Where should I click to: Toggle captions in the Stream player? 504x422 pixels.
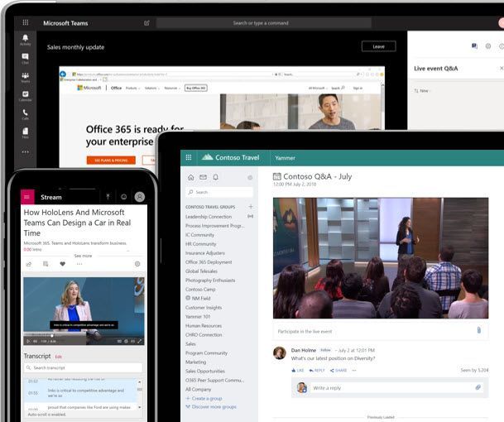pyautogui.click(x=119, y=341)
